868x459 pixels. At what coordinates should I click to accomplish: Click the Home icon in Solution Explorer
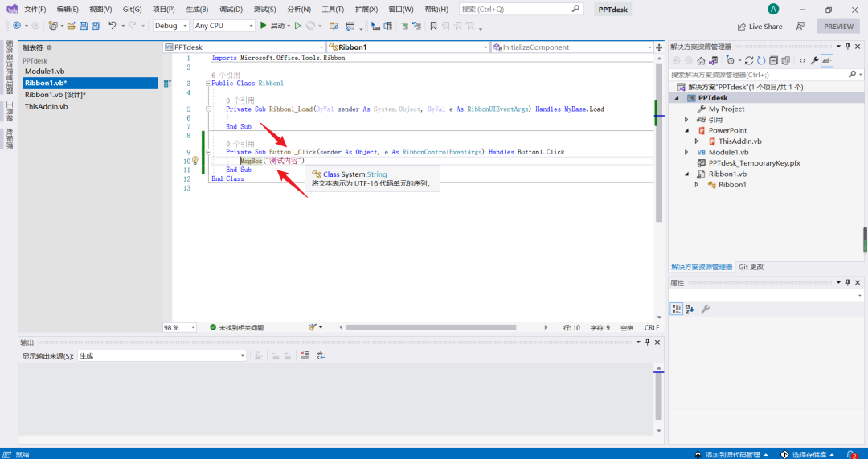click(x=701, y=60)
